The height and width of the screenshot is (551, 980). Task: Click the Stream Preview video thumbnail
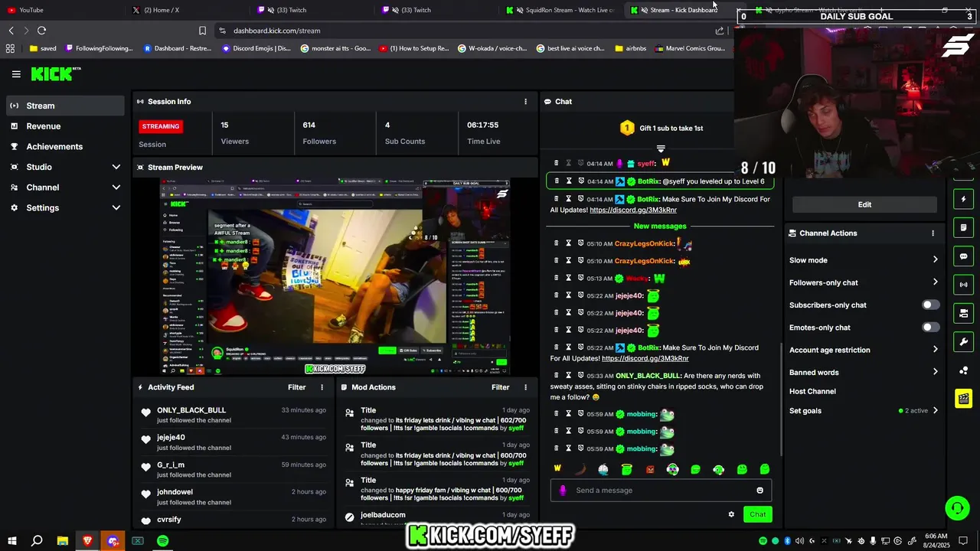pyautogui.click(x=335, y=277)
